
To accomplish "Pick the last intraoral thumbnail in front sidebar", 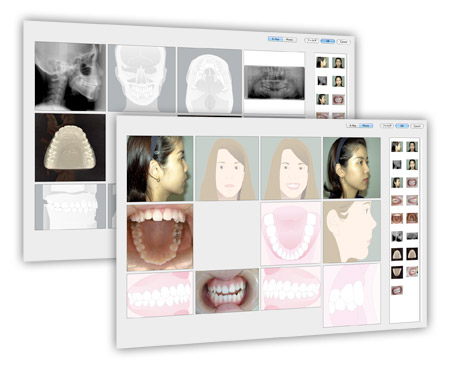I will coord(397,290).
